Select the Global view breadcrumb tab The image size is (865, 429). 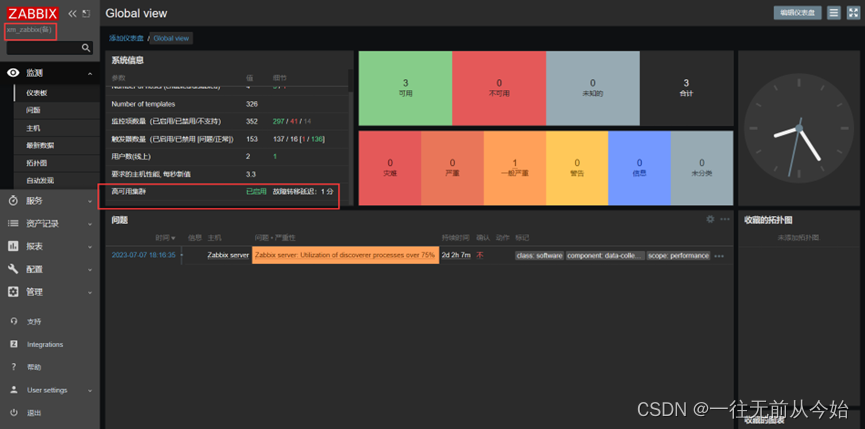point(171,39)
